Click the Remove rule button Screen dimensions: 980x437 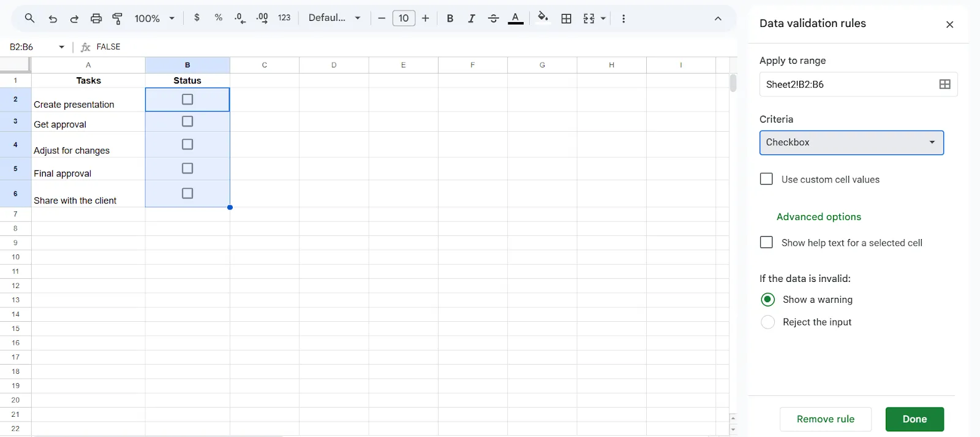825,419
